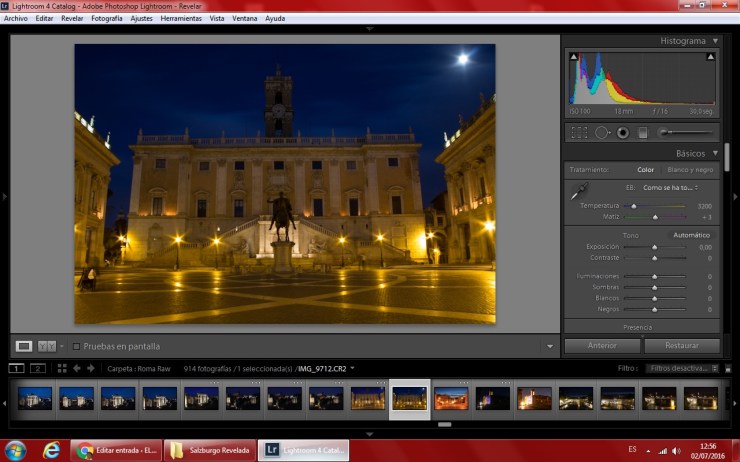This screenshot has width=740, height=462.
Task: Toggle shadow clipping indicator in histogram
Action: 574,58
